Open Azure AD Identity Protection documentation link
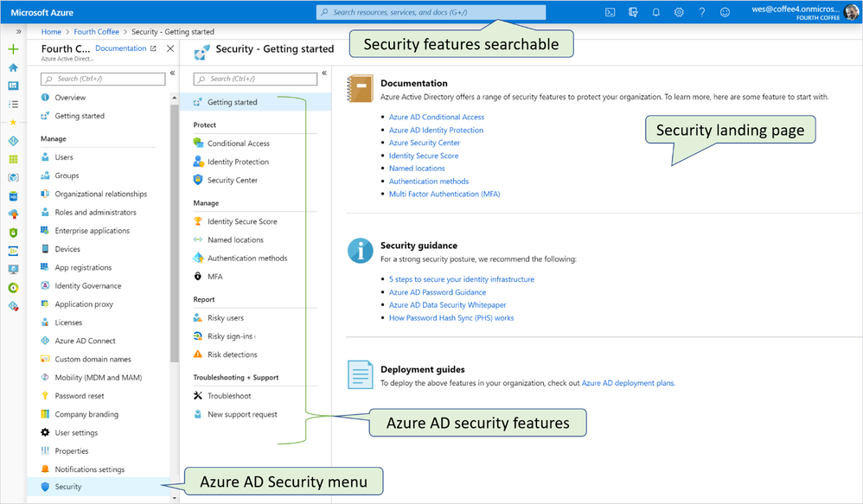 click(436, 130)
